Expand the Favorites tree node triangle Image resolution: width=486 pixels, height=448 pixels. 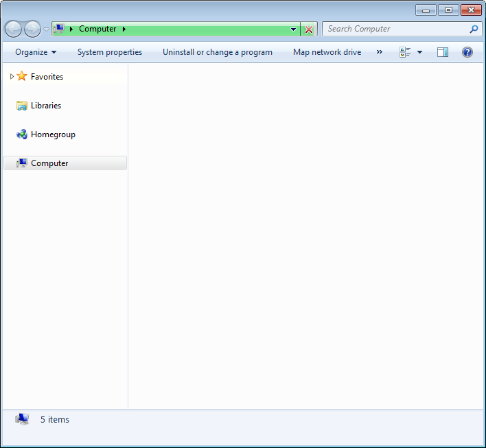click(x=12, y=76)
